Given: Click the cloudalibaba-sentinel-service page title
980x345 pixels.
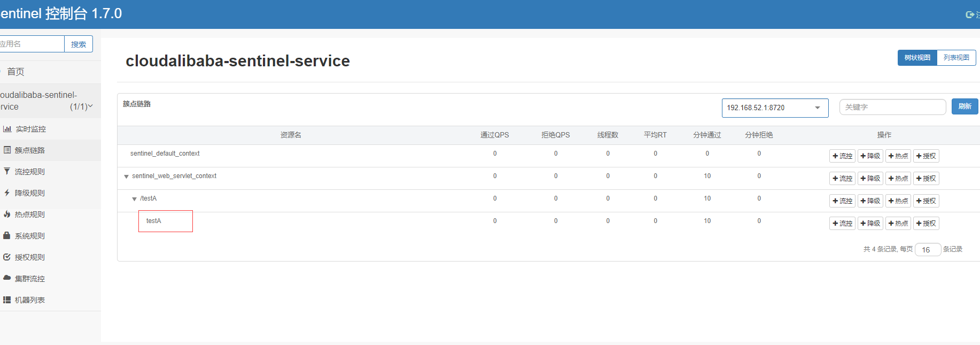Looking at the screenshot, I should (238, 61).
